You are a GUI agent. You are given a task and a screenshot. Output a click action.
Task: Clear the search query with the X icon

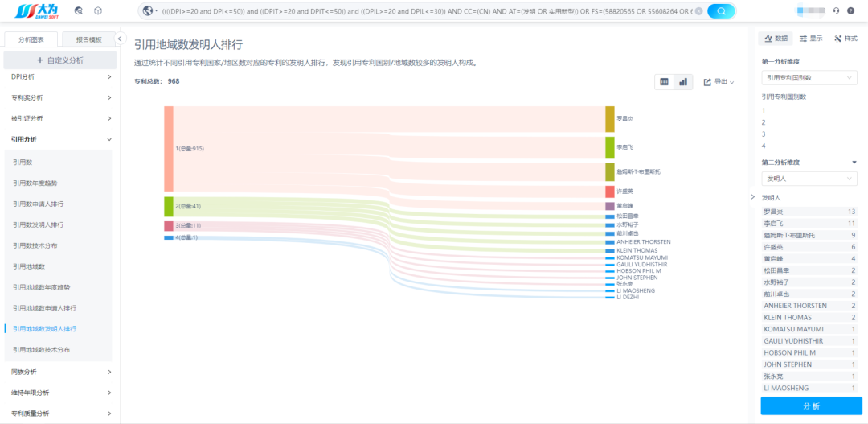point(698,11)
